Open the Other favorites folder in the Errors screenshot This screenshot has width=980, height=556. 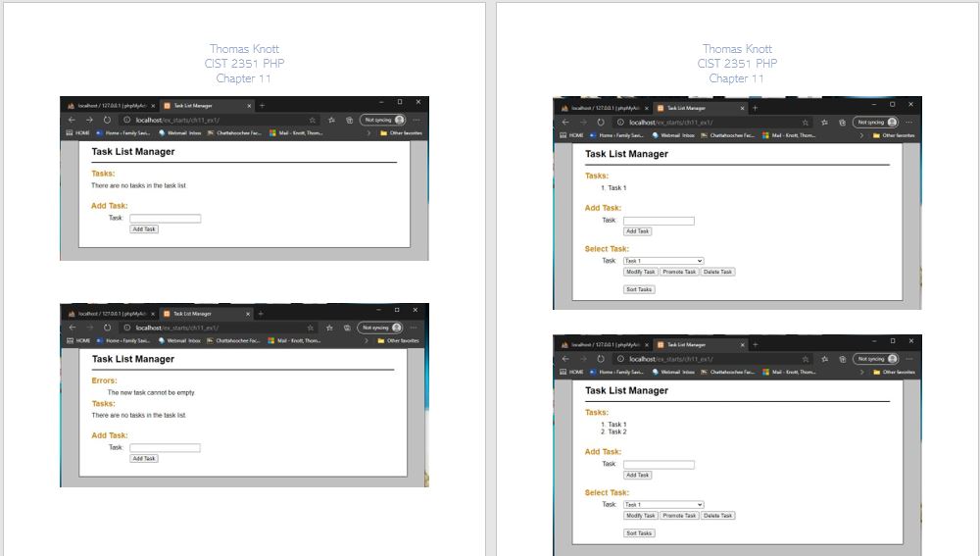(400, 341)
